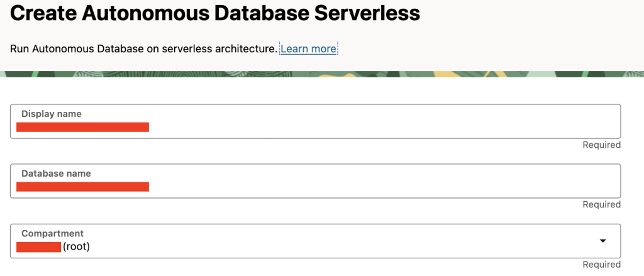The image size is (644, 276).
Task: Click the decorative green banner image
Action: (322, 74)
